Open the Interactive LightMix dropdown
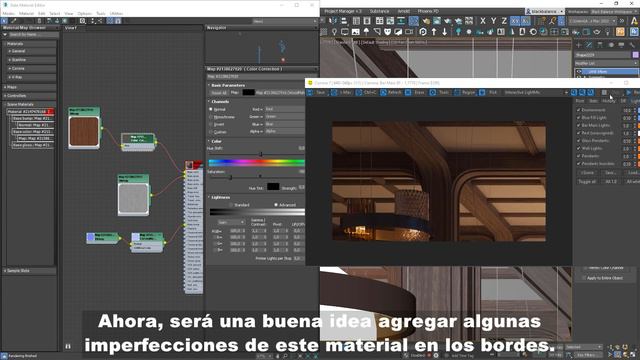Screen dimensions: 640x360 point(536,93)
